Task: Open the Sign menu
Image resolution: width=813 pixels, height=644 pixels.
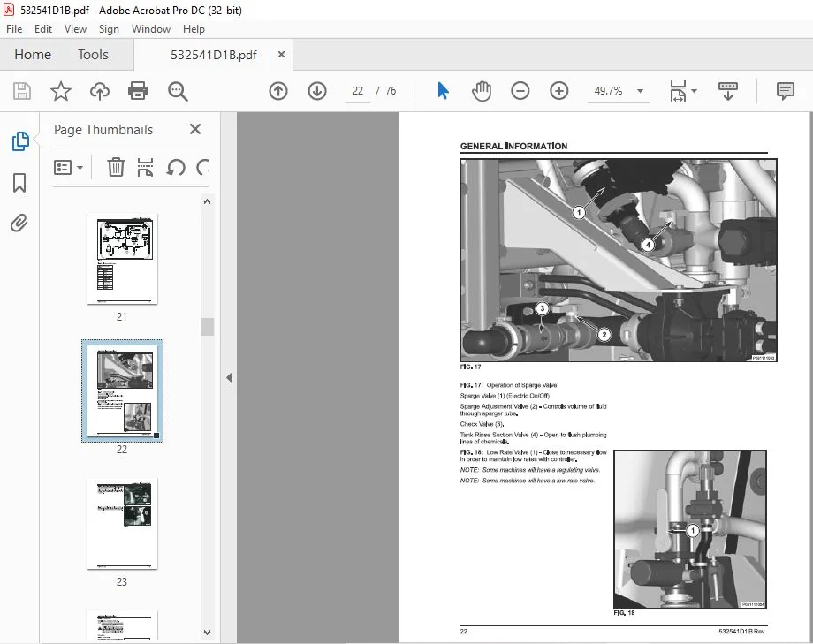Action: pyautogui.click(x=109, y=29)
